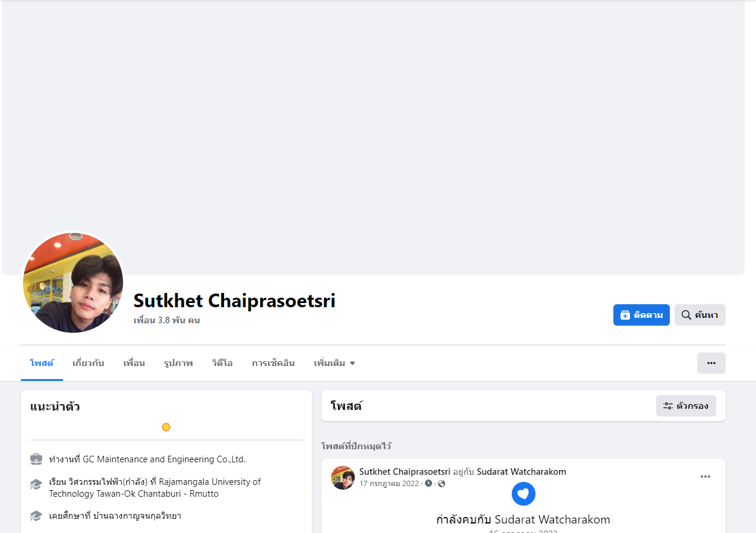Viewport: 756px width, 533px height.
Task: Open the เพื่อน tab
Action: click(134, 363)
